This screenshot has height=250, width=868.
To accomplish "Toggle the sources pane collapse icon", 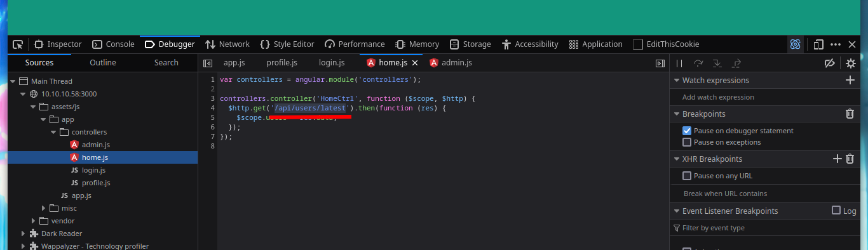I will tap(208, 63).
